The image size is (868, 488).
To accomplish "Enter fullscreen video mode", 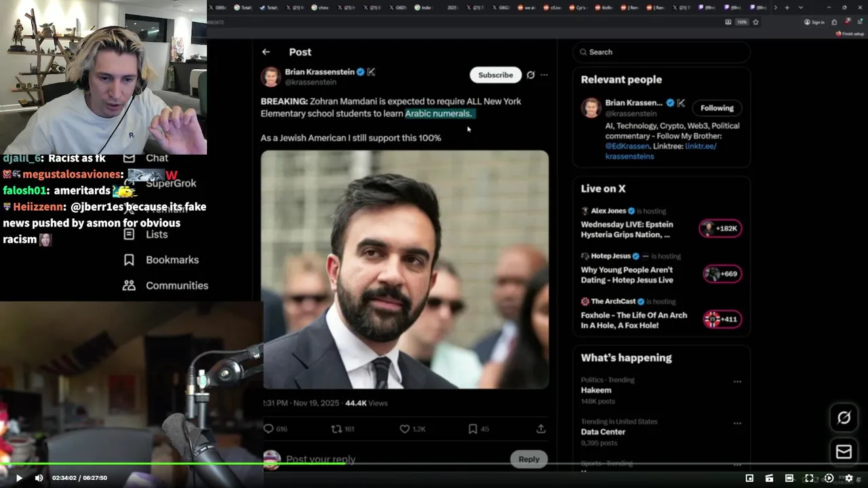I will pos(808,478).
